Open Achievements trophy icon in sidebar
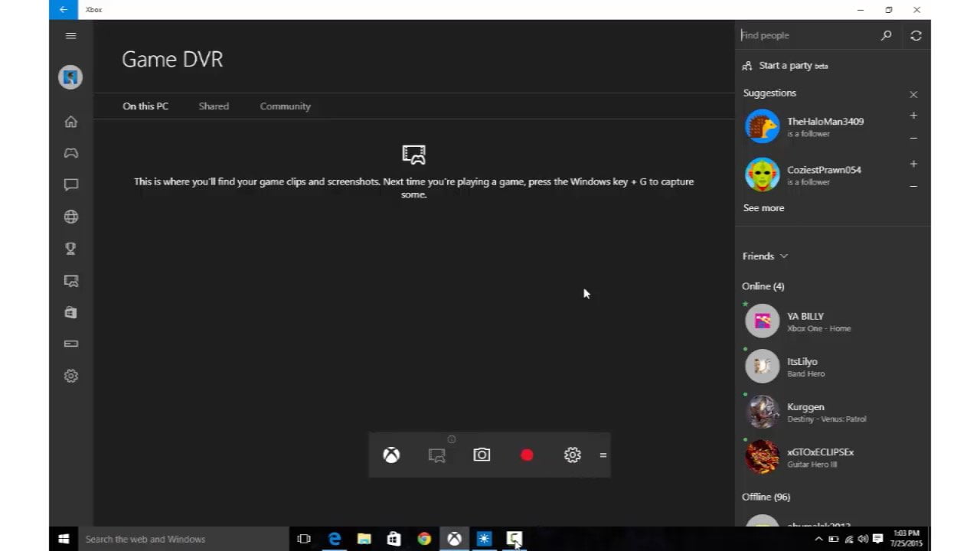 [71, 249]
